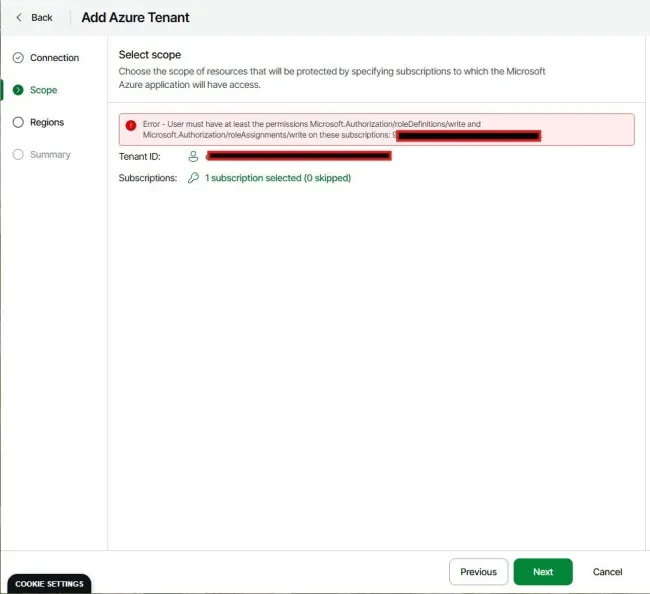This screenshot has width=650, height=594.
Task: Click the 'Add Azure Tenant' title
Action: pyautogui.click(x=136, y=17)
